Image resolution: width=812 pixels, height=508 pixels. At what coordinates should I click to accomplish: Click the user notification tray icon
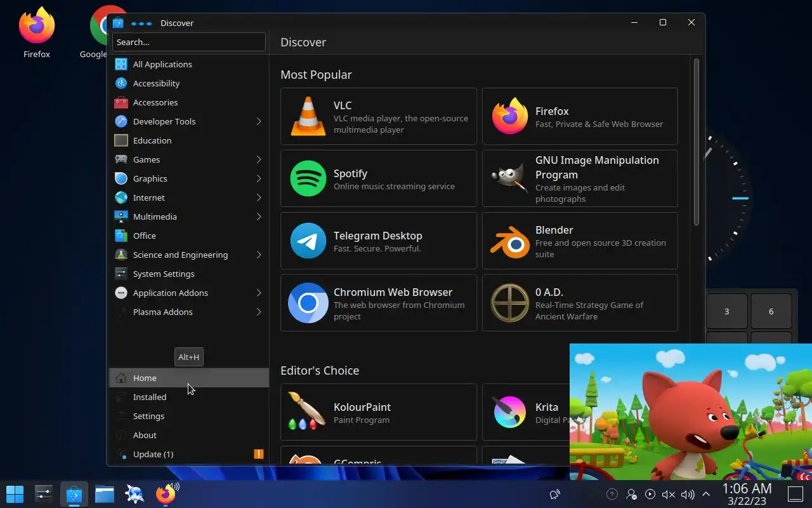[631, 494]
